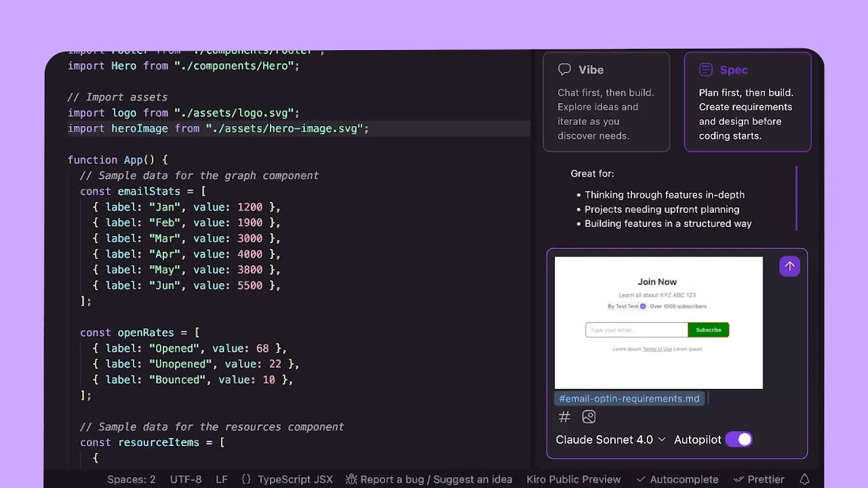Screen dimensions: 868x488
Task: Click LF line ending status item
Action: pyautogui.click(x=222, y=479)
